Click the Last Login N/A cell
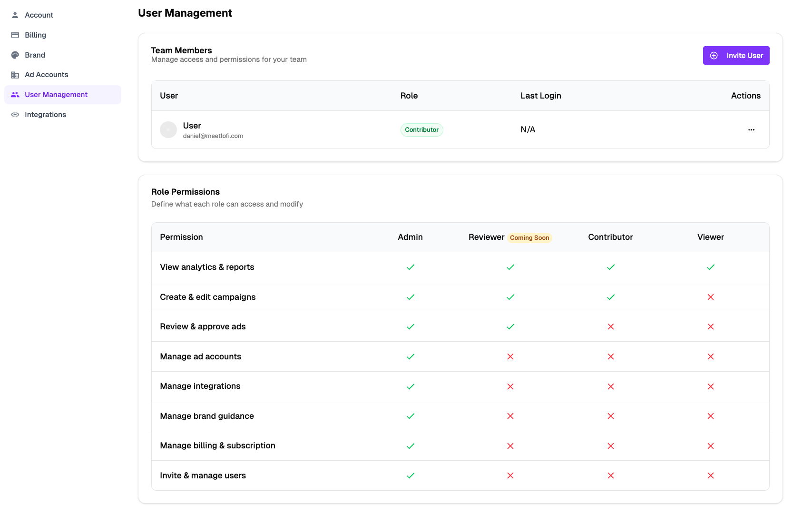This screenshot has width=812, height=525. tap(528, 129)
